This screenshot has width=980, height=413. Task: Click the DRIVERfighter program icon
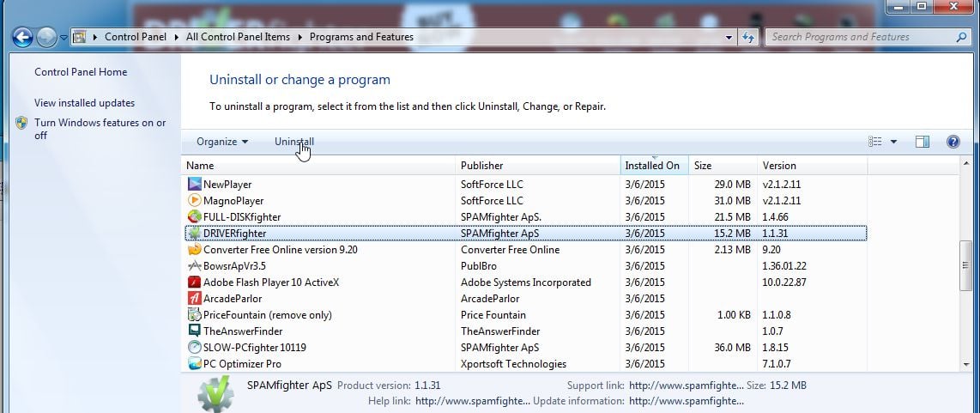195,234
